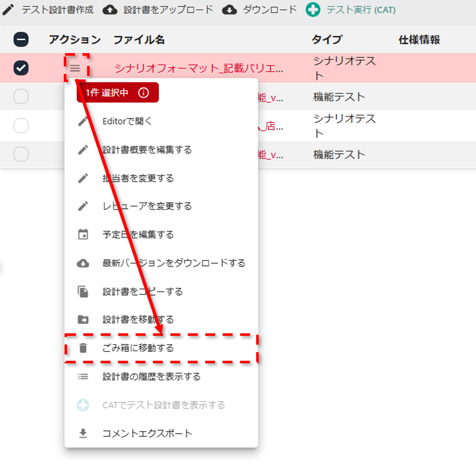Click pencil icon beside 担当者を変更する
Screen dimensions: 476x472
coord(83,178)
